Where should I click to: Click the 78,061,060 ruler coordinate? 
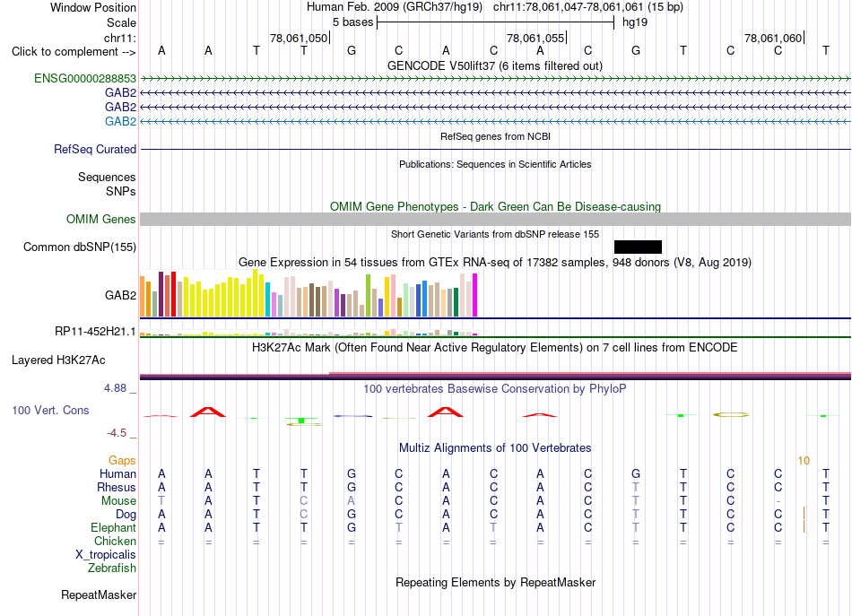click(773, 38)
